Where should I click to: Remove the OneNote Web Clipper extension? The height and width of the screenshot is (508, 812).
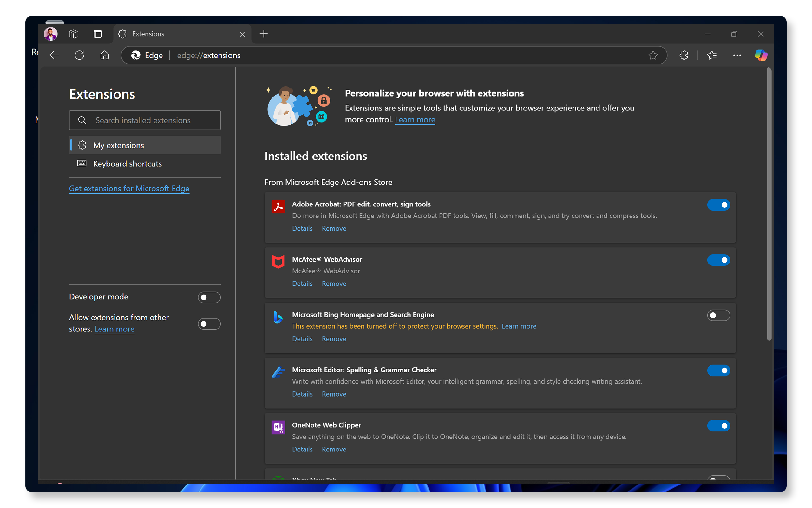point(334,449)
